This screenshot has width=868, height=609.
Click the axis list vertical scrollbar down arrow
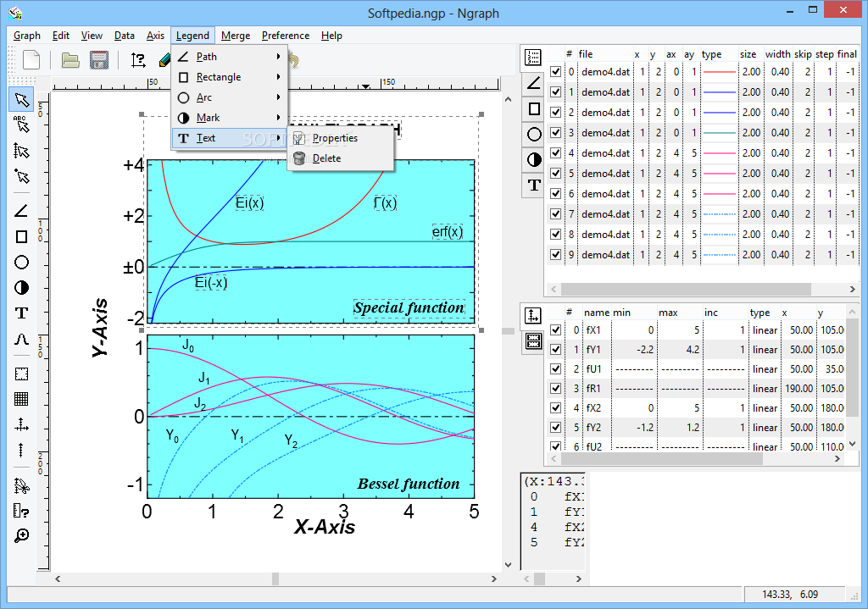click(x=853, y=444)
